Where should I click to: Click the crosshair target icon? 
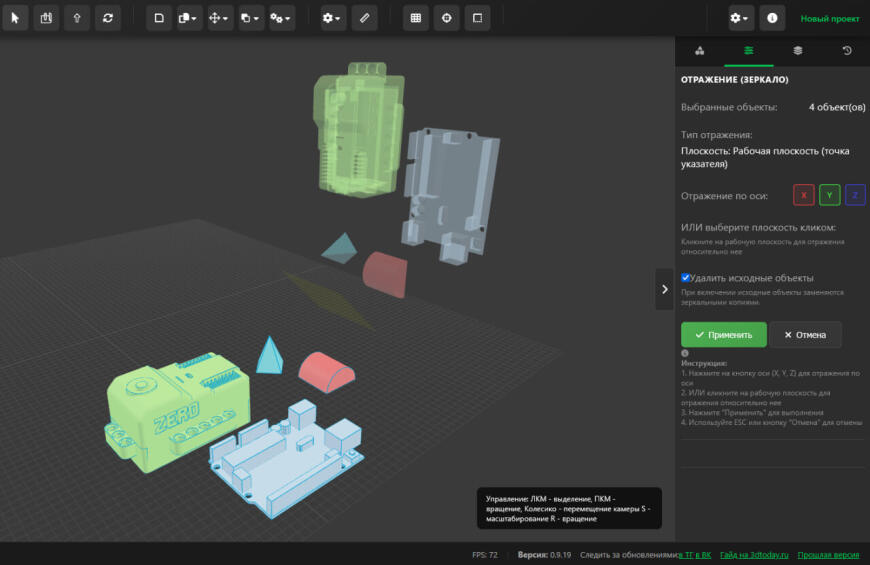tap(447, 18)
